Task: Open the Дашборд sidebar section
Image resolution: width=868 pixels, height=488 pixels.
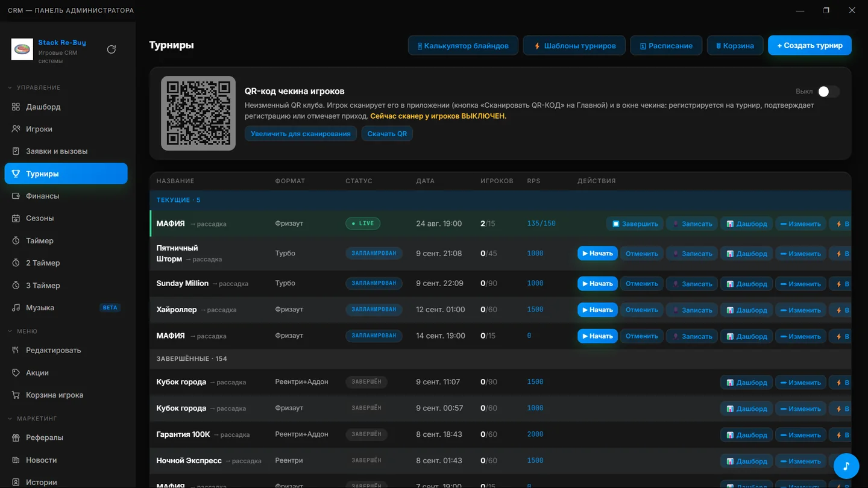Action: tap(66, 107)
